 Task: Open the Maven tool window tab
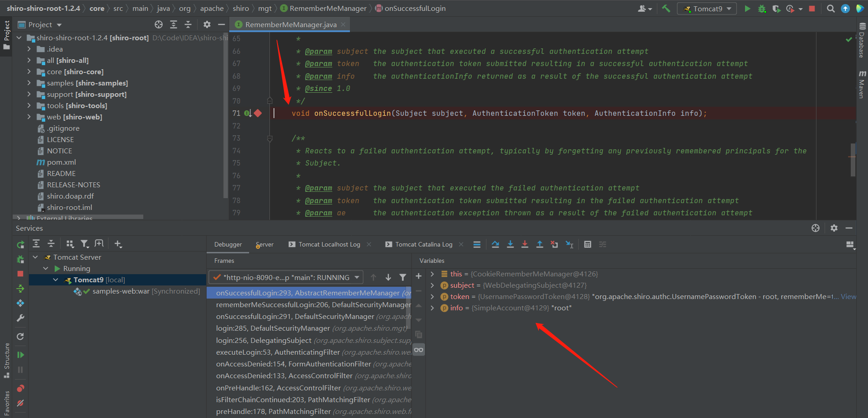click(x=862, y=84)
